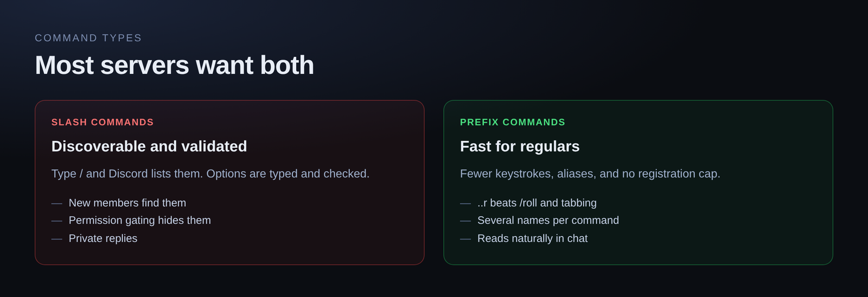Select 'Reads naturally in chat' bullet

point(532,238)
